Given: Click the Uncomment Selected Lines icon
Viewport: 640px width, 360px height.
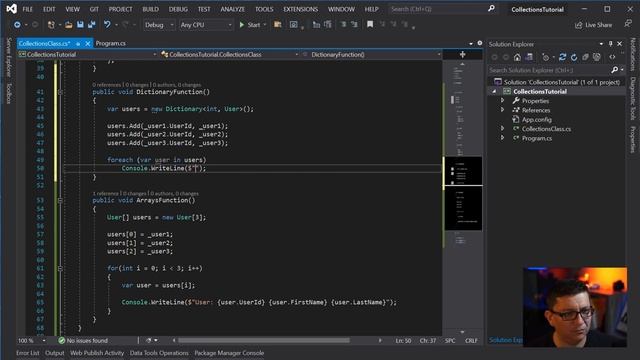Looking at the screenshot, I should (354, 25).
